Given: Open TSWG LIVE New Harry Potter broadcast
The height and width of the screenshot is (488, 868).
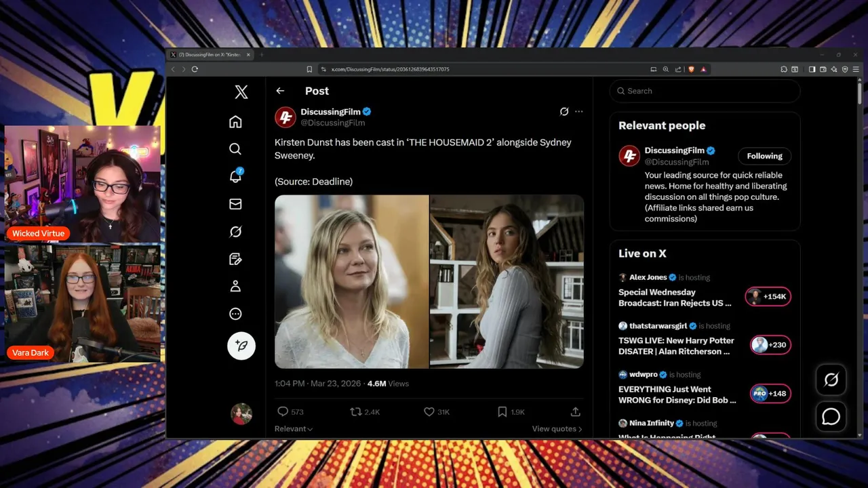Looking at the screenshot, I should (676, 346).
